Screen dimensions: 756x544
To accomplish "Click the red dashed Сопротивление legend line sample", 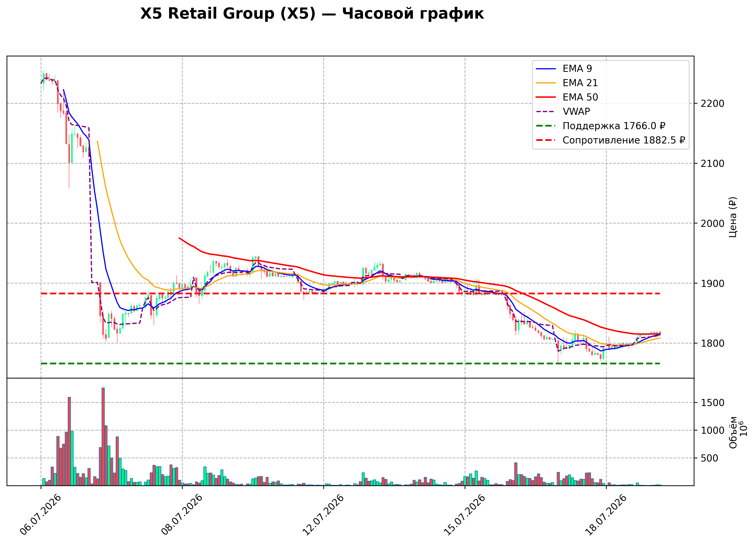I will (x=546, y=140).
